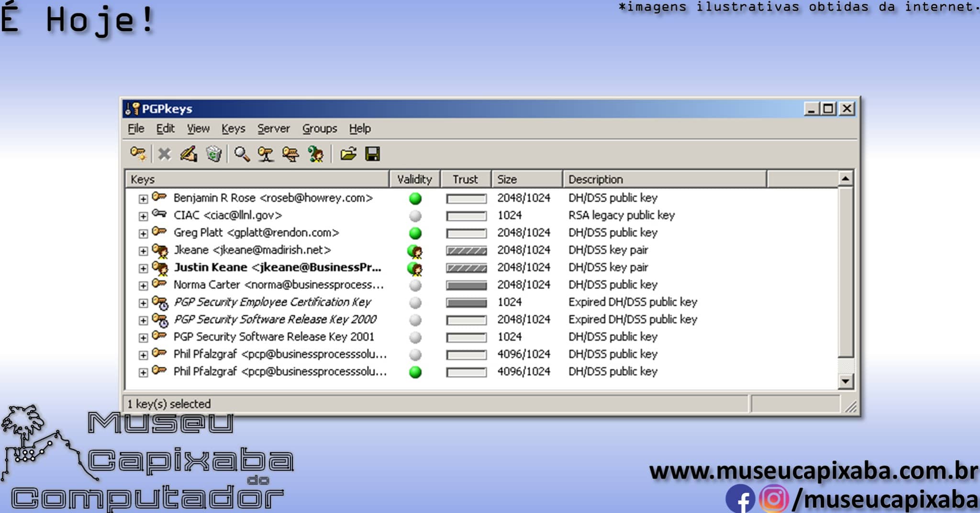Click the key-on-network-stand server icon
Screen dimensions: 980x513
click(266, 154)
